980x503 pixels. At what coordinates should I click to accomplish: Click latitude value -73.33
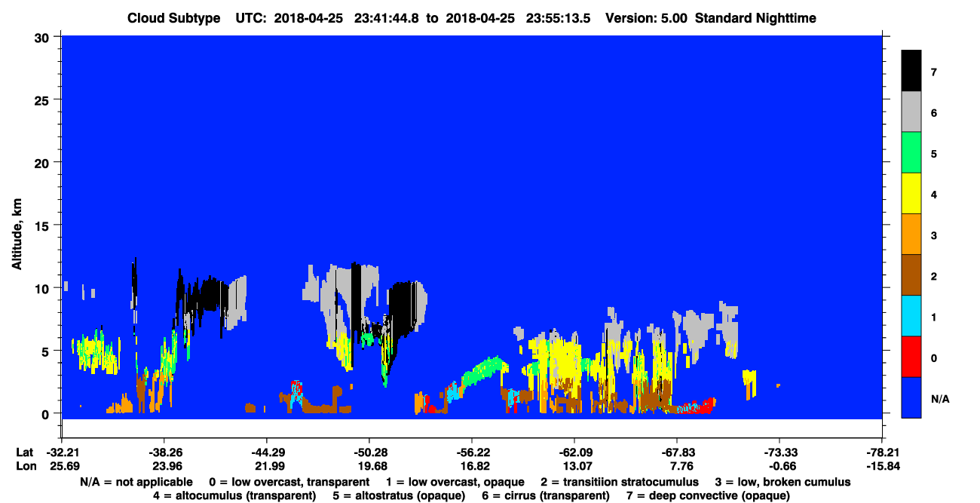[x=779, y=452]
